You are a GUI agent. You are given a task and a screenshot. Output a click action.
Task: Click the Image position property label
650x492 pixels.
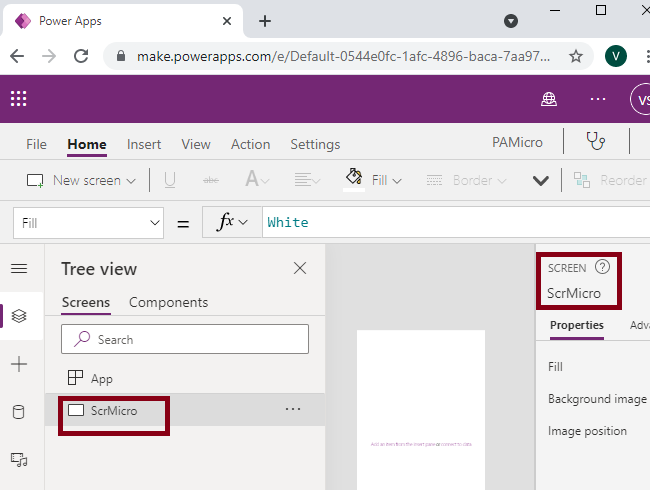click(x=587, y=431)
